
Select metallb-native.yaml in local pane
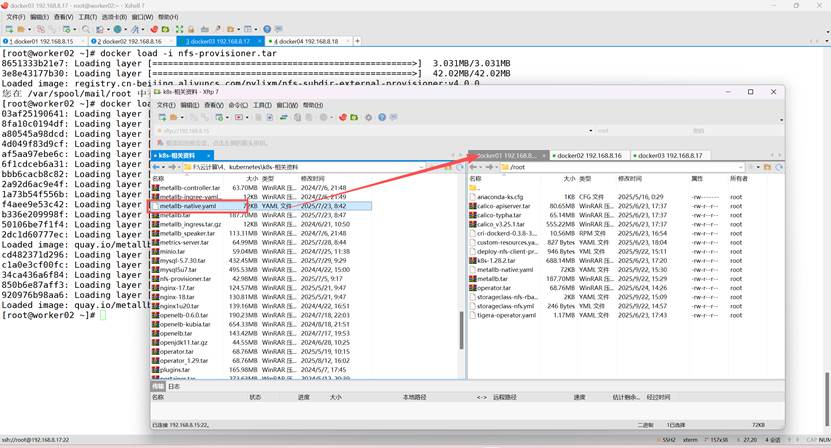pyautogui.click(x=261, y=206)
